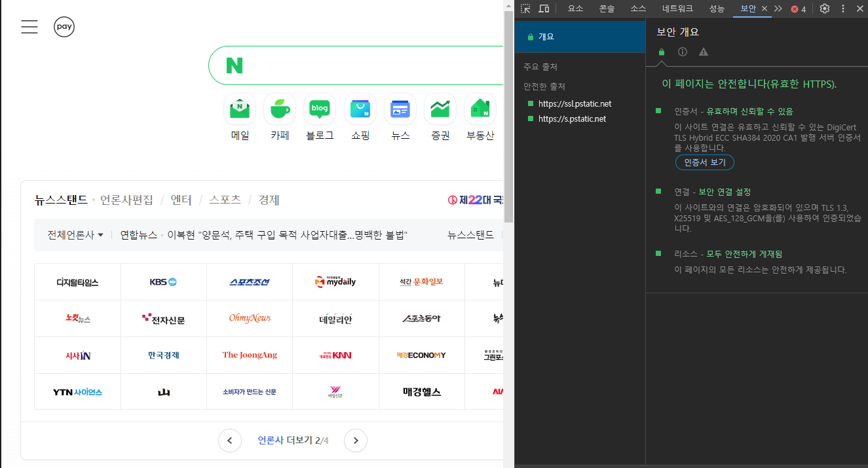Screen dimensions: 868x468
Task: Open the 부동산 shortcut icon
Action: click(x=480, y=109)
